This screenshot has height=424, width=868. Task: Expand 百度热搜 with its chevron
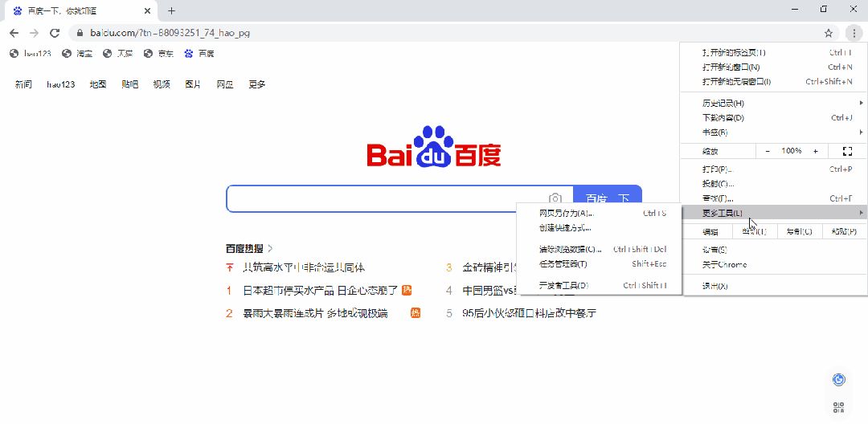[x=270, y=248]
